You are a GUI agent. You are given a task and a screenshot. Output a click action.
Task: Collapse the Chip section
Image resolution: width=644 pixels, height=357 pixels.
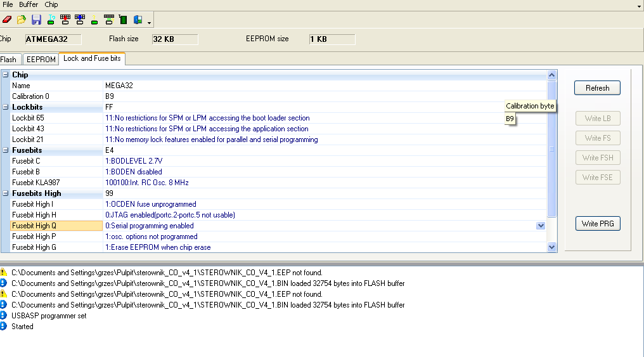pyautogui.click(x=6, y=75)
